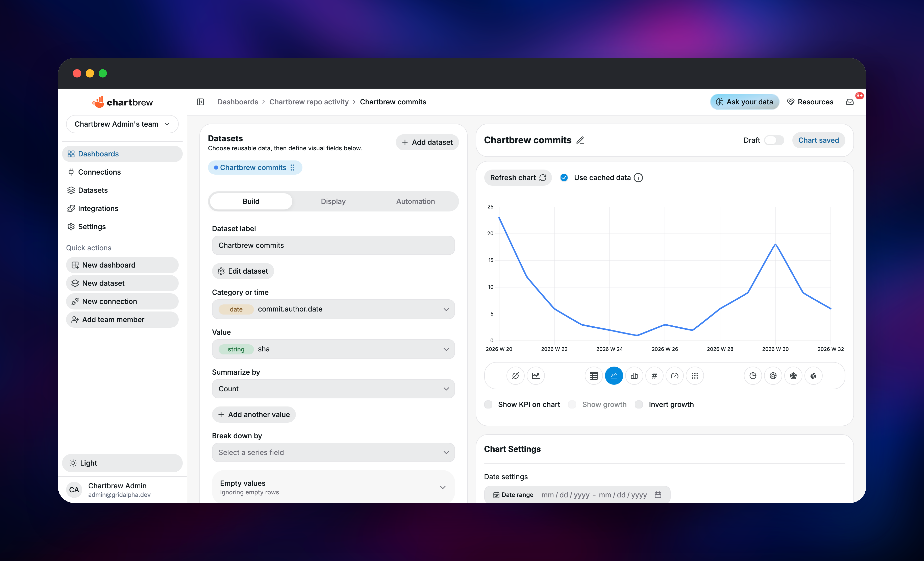The height and width of the screenshot is (561, 924).
Task: Click the Dataset label input field
Action: click(333, 246)
